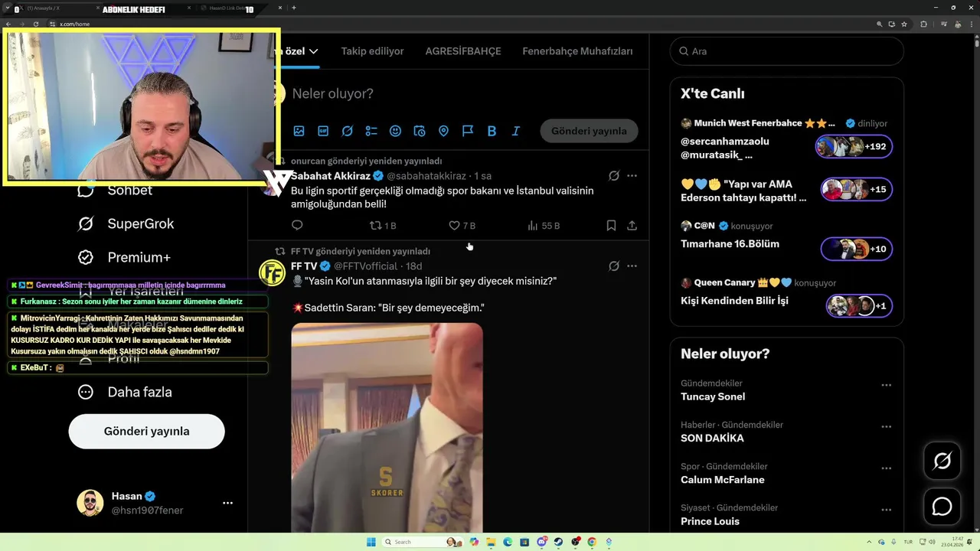Add an image to the new post
Screen dimensions: 980x551
pyautogui.click(x=299, y=131)
